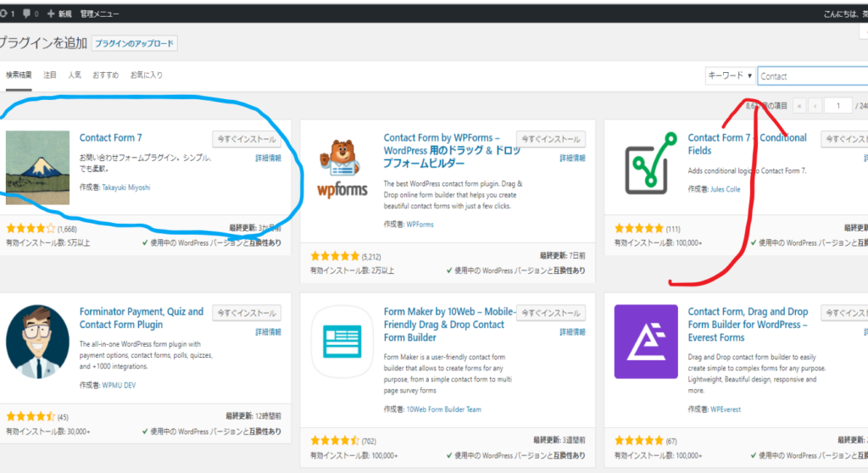Click the Everest Forms purple logo icon
The image size is (868, 473).
pyautogui.click(x=646, y=342)
